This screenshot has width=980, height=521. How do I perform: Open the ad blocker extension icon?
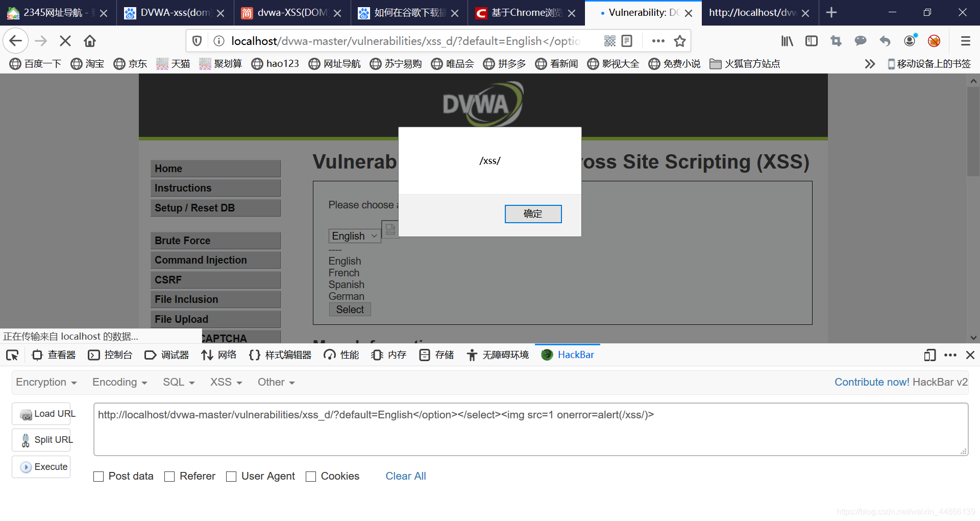(934, 41)
